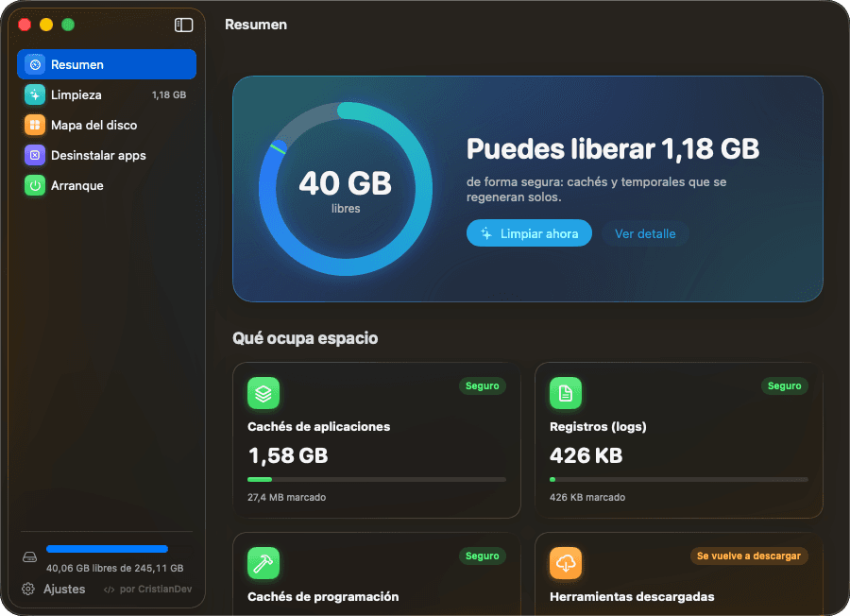Click the de forma segura description text
Screen dimensions: 850x616
pyautogui.click(x=596, y=189)
